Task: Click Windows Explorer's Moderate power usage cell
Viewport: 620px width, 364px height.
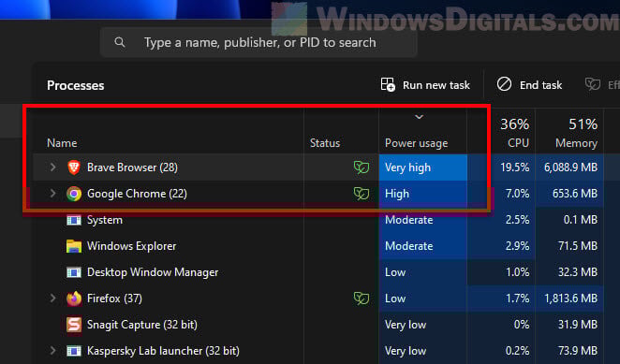Action: click(x=422, y=246)
